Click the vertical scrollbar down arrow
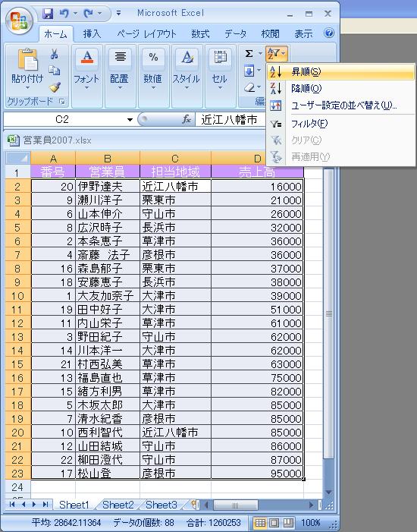 pos(328,493)
